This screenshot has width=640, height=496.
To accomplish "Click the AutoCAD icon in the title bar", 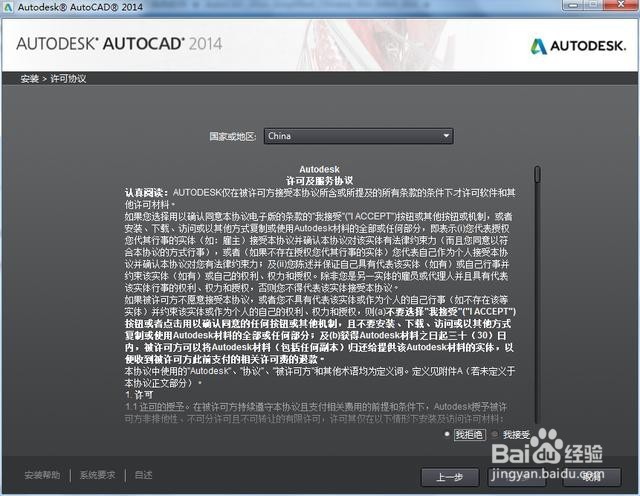I will coord(8,7).
